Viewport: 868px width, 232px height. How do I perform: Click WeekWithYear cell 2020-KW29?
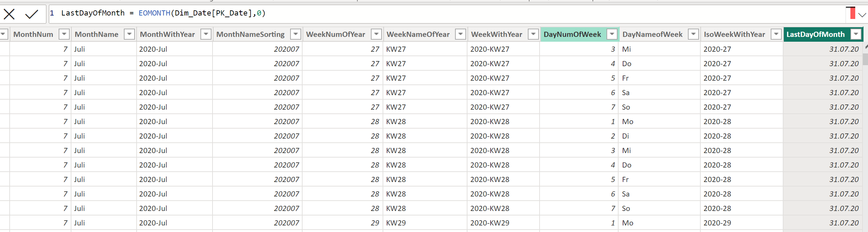pyautogui.click(x=503, y=223)
